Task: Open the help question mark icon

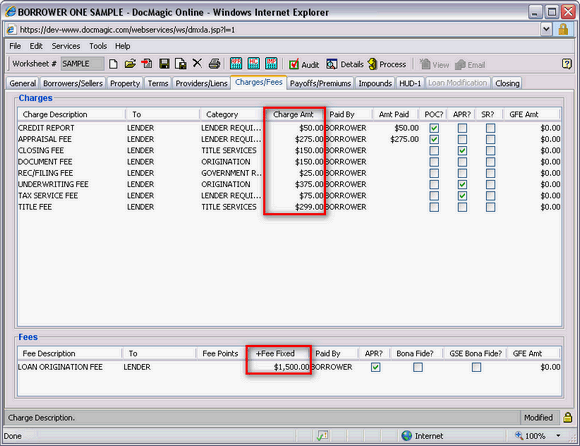Action: pos(567,64)
